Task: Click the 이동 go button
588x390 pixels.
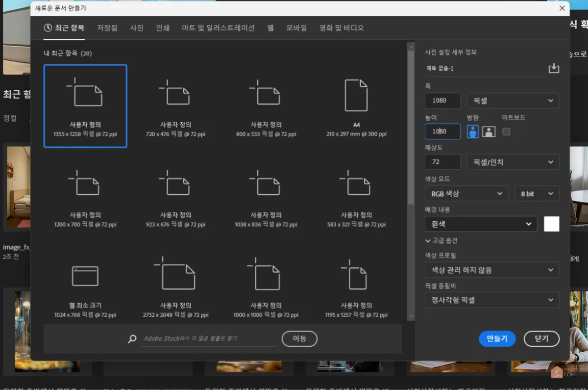Action: coord(299,338)
